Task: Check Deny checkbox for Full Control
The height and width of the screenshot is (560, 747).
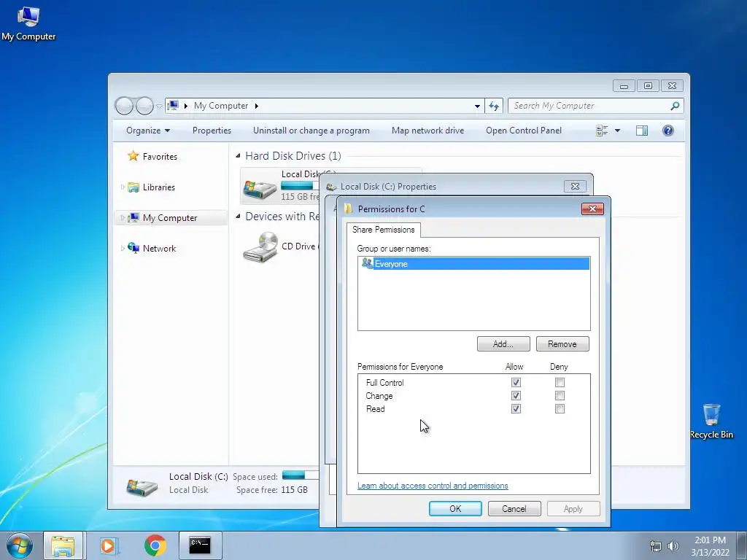Action: pos(560,382)
